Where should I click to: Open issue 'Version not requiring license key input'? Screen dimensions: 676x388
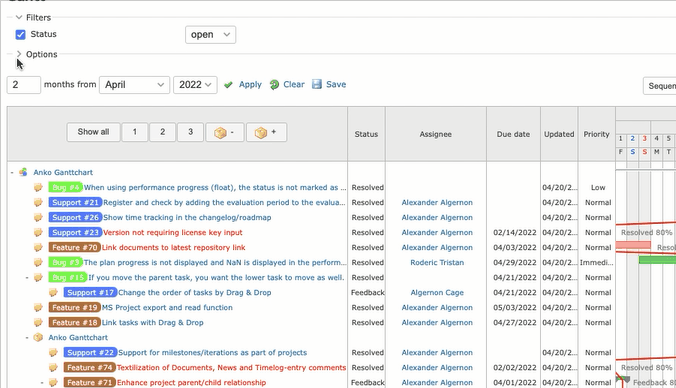pos(172,233)
